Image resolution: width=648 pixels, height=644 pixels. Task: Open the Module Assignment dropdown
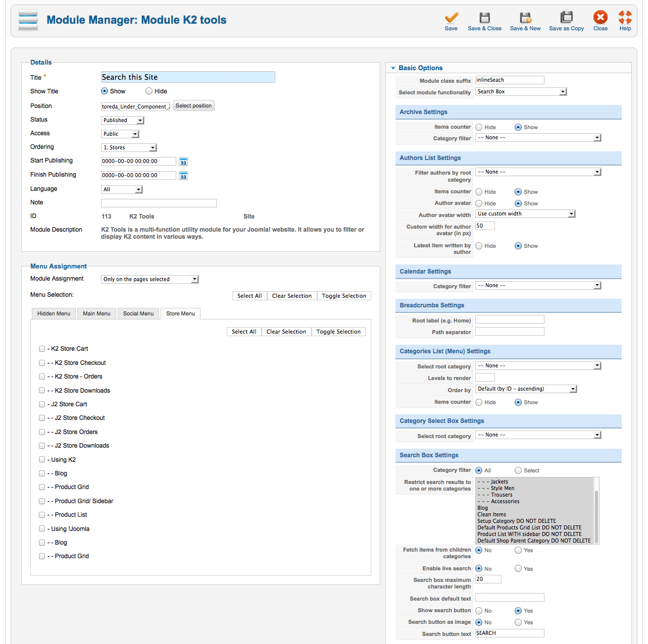tap(150, 280)
